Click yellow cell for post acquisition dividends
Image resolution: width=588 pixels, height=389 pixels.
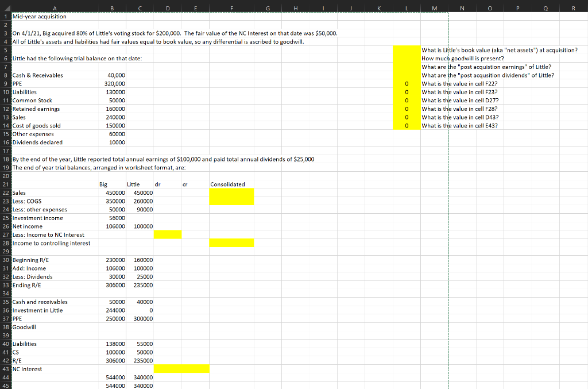coord(407,75)
